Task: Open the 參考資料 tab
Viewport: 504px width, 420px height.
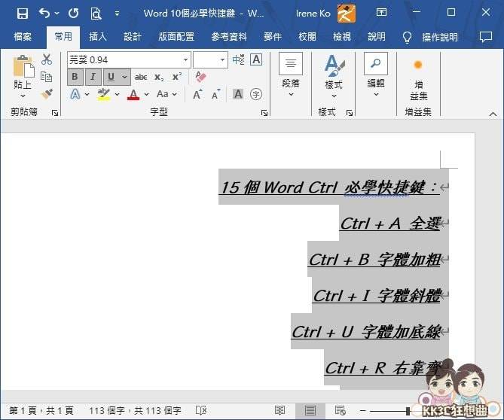Action: click(229, 37)
